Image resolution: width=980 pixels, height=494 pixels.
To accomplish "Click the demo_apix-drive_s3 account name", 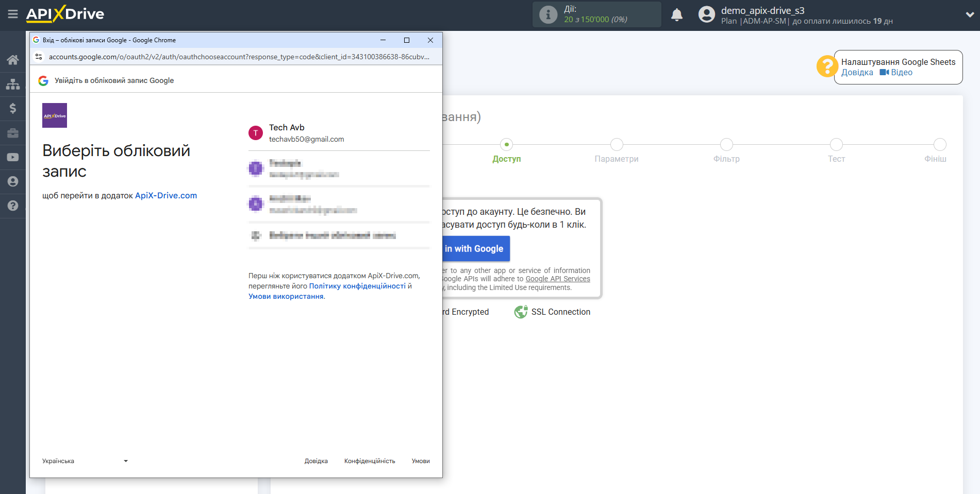I will coord(762,10).
